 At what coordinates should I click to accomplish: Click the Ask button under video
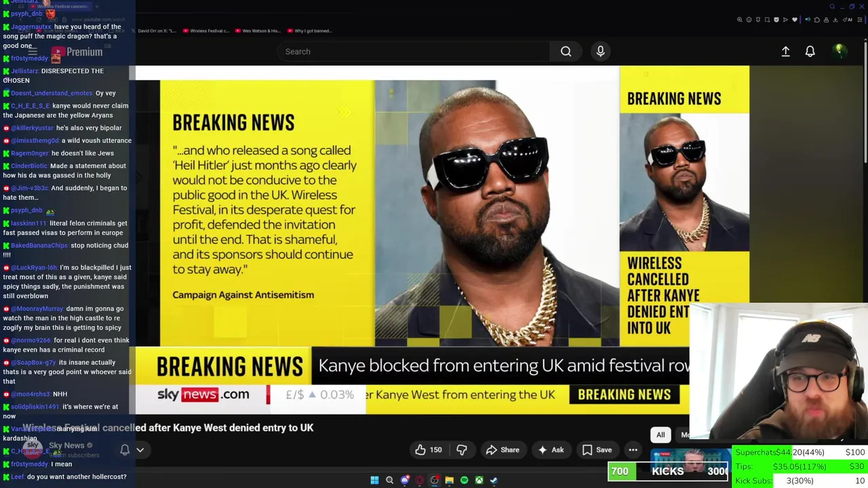pos(551,450)
